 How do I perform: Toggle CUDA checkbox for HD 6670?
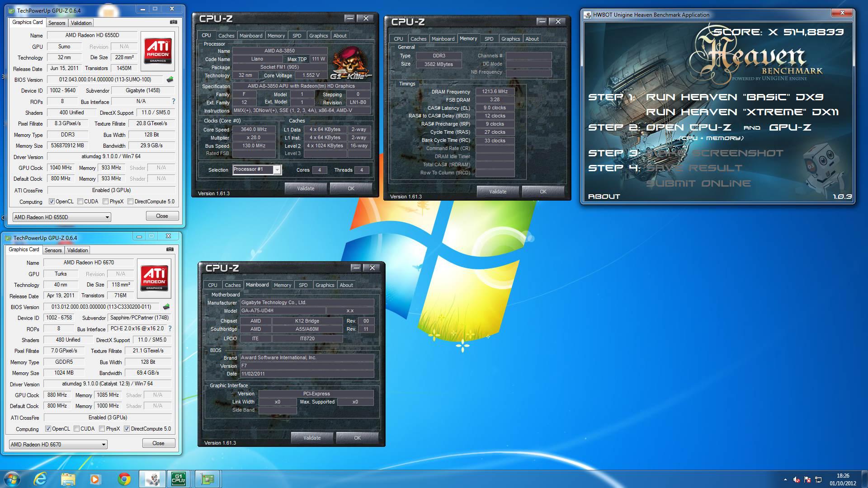(x=76, y=429)
